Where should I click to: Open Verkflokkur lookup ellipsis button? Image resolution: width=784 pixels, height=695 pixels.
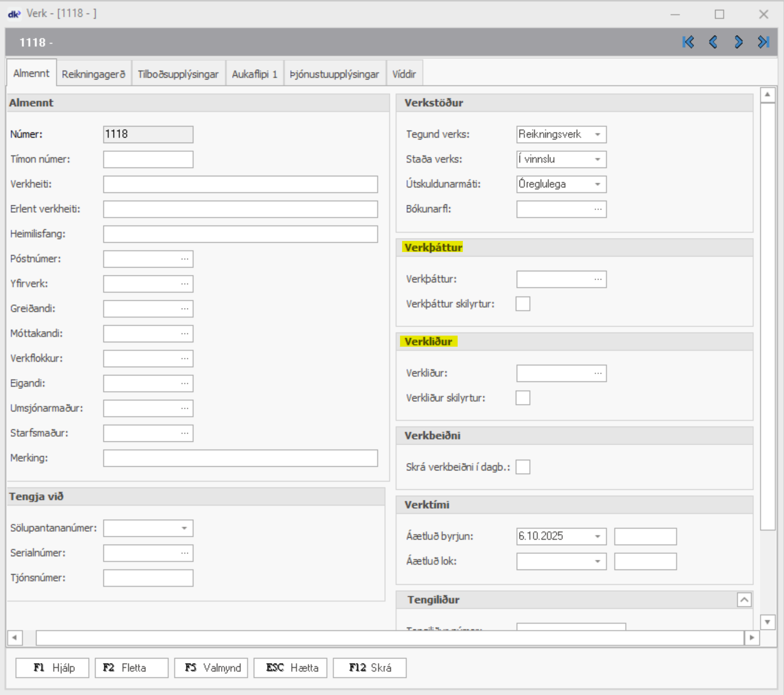[185, 359]
